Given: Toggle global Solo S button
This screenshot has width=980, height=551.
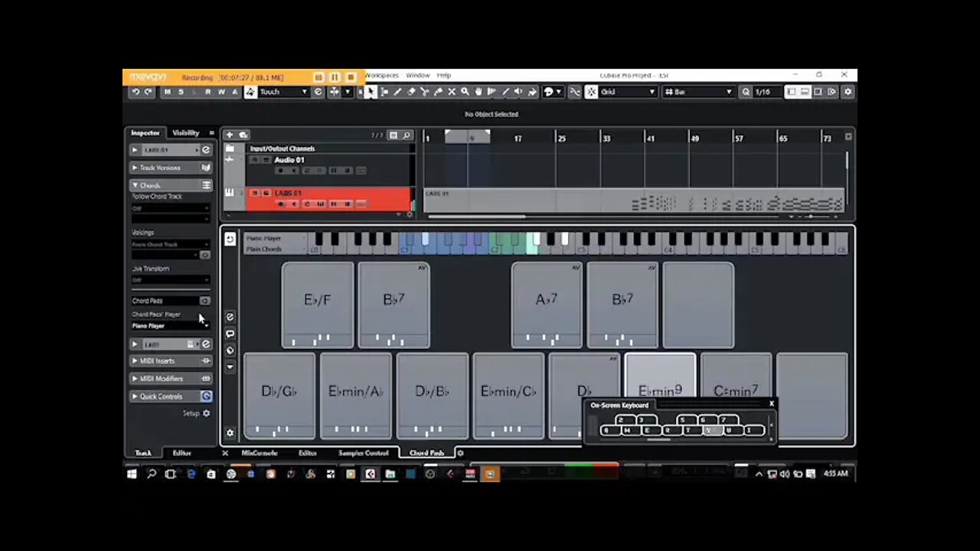Looking at the screenshot, I should click(181, 92).
